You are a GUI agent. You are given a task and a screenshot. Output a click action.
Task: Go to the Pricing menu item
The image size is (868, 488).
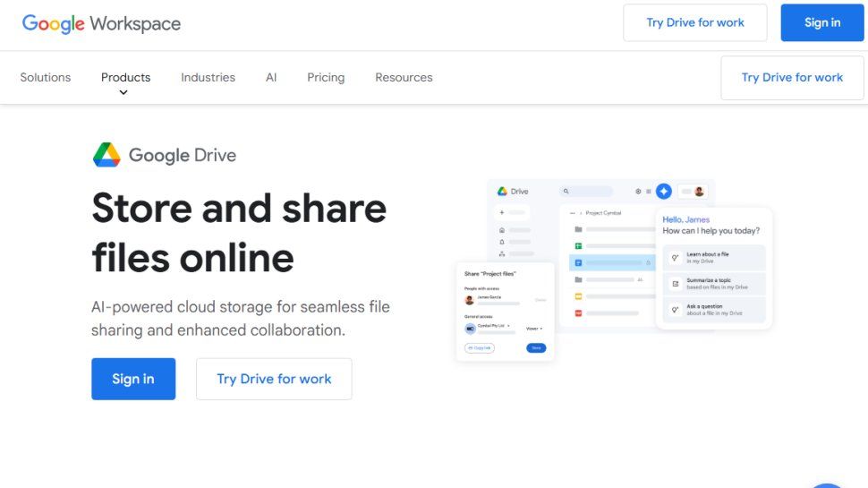tap(326, 77)
